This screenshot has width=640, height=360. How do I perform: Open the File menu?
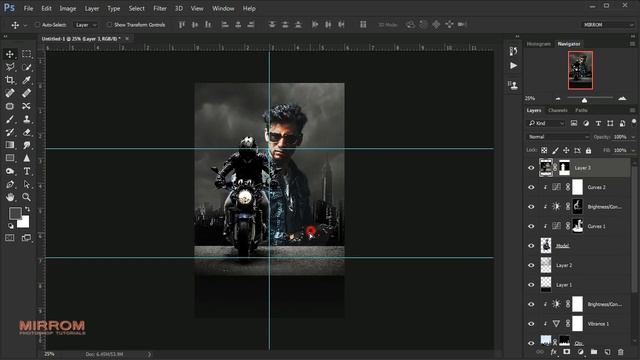coord(29,8)
